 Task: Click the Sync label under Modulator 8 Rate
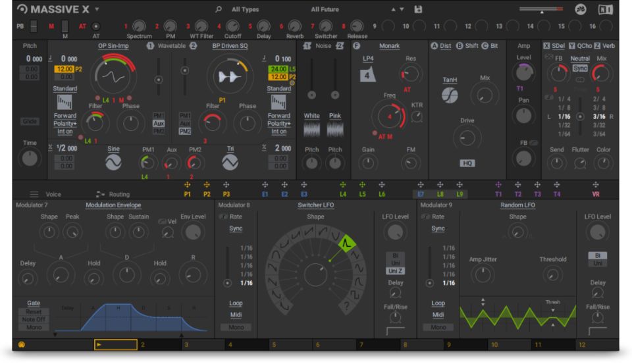[236, 228]
